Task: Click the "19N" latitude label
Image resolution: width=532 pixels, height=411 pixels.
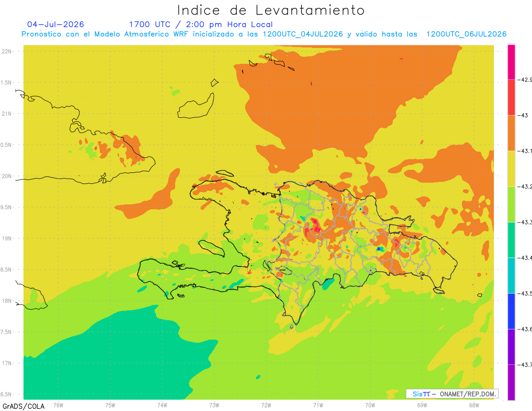Action: pyautogui.click(x=7, y=239)
